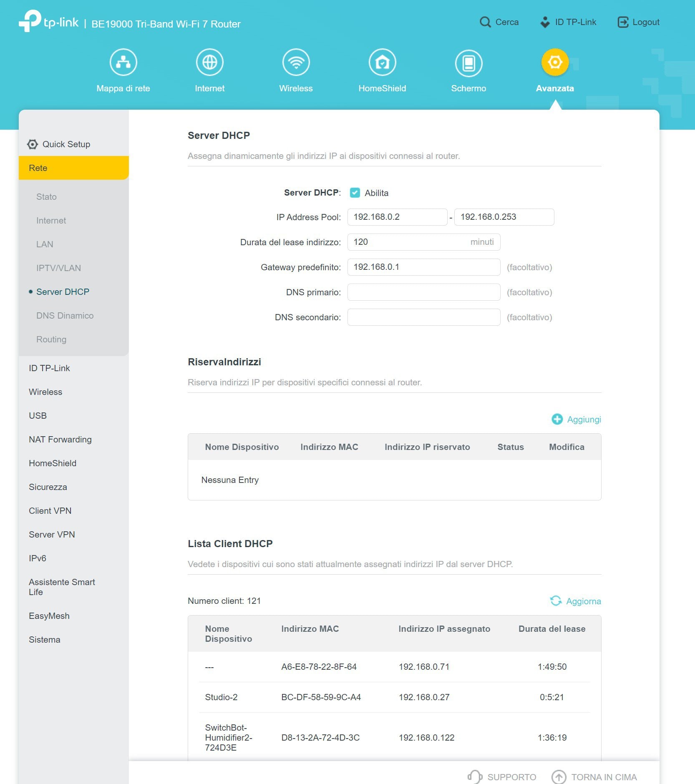Image resolution: width=695 pixels, height=784 pixels.
Task: Click the Logout icon
Action: [x=623, y=22]
